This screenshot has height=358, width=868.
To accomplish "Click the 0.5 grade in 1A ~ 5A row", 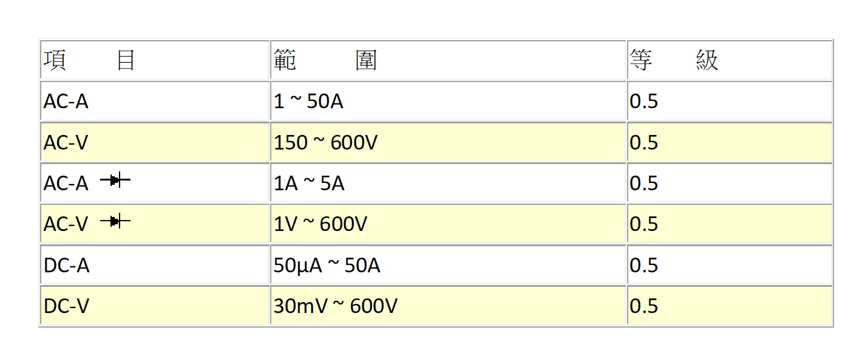I will [644, 183].
